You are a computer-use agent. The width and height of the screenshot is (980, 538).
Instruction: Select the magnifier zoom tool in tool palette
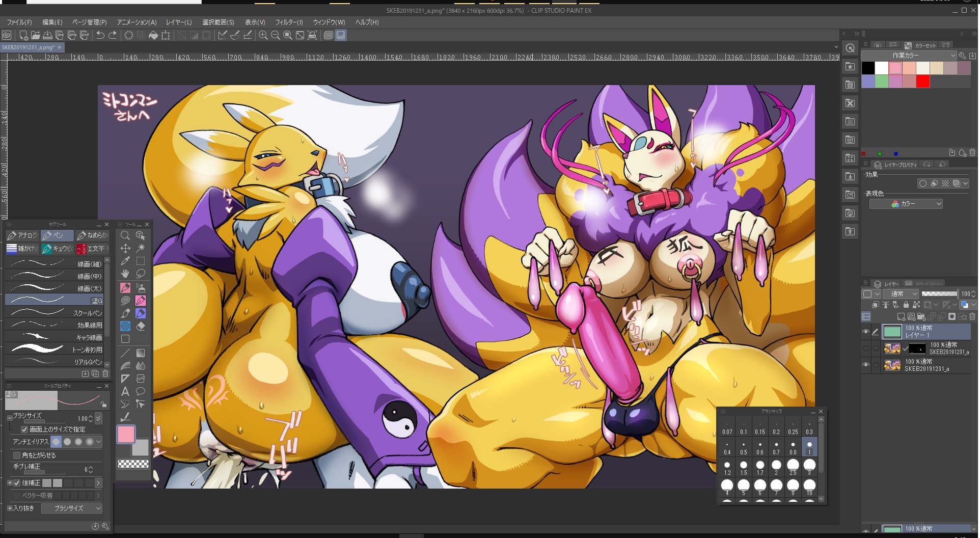click(x=125, y=235)
